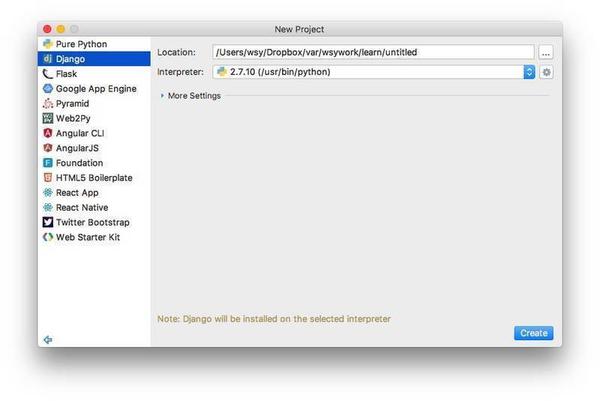Click the Twitter Bootstrap bird icon

coord(47,222)
